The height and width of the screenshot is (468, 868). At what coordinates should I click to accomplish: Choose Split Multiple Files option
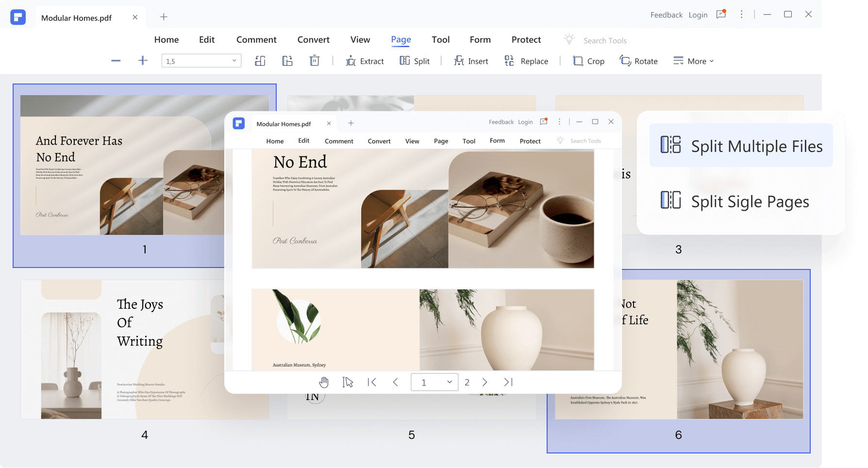[x=741, y=146]
